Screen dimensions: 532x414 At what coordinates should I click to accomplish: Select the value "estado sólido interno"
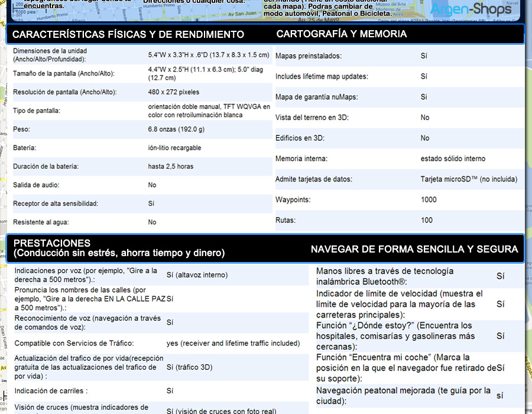point(453,159)
